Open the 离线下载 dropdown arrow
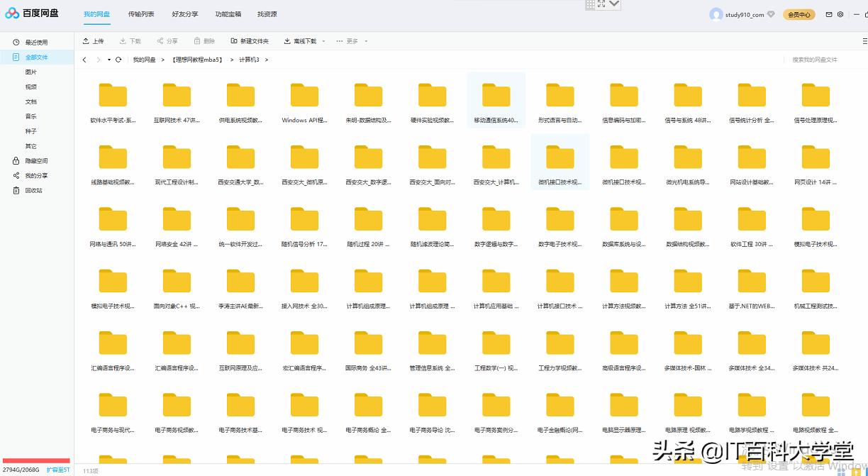 coord(324,40)
